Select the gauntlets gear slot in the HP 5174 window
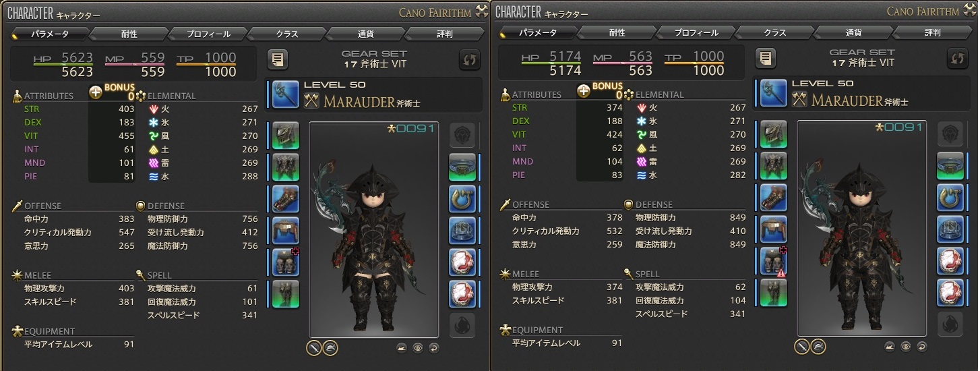Screen dimensions: 980x371 (774, 197)
